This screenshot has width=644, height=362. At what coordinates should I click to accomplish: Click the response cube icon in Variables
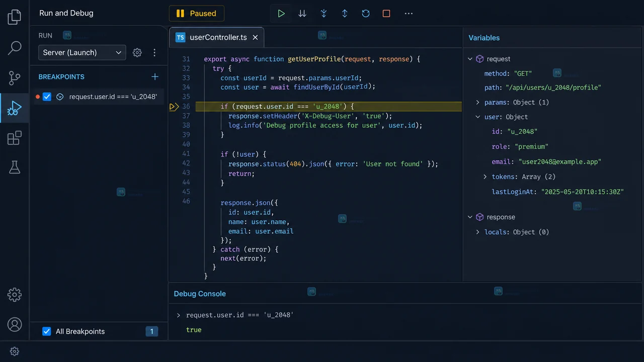click(x=479, y=217)
